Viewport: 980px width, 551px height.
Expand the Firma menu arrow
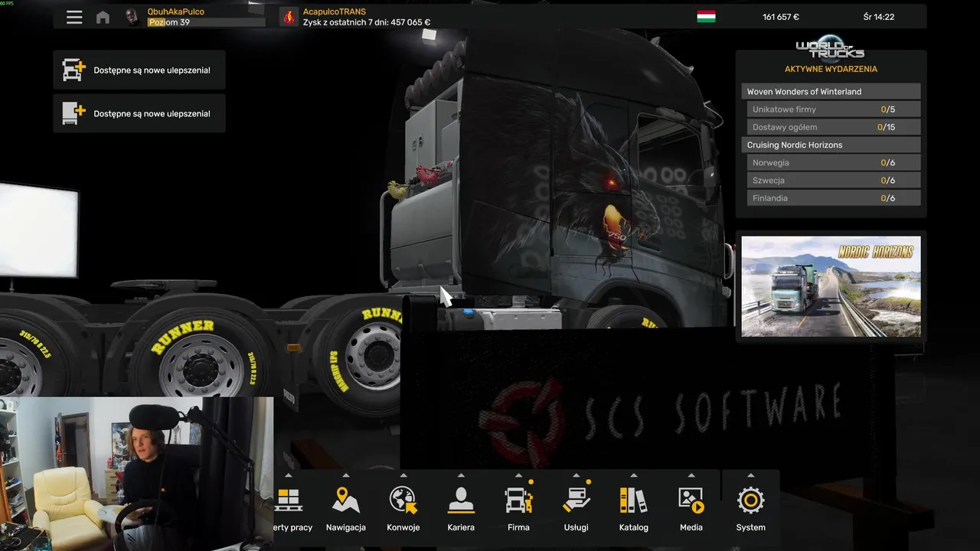[518, 475]
